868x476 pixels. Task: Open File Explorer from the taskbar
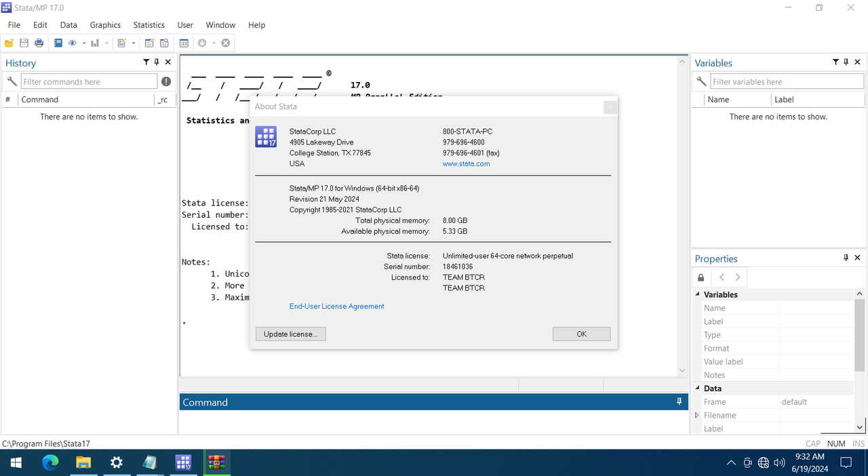coord(83,462)
